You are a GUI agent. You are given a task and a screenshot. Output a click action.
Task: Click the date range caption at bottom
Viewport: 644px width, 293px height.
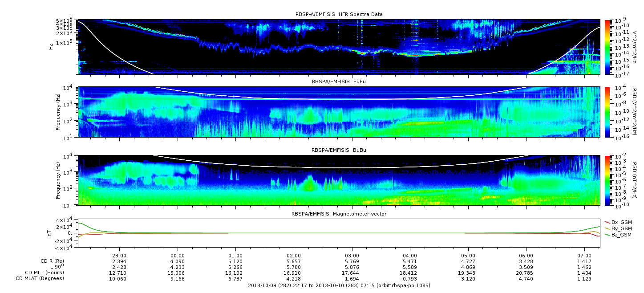pos(339,285)
